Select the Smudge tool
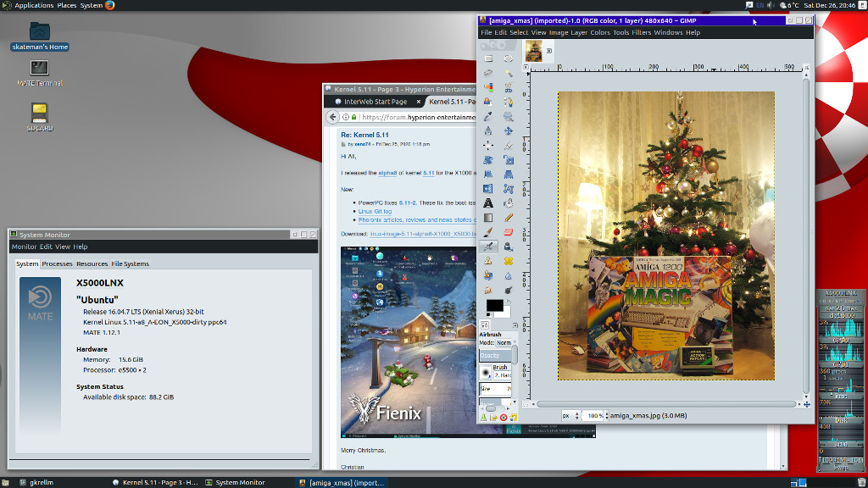 [488, 290]
